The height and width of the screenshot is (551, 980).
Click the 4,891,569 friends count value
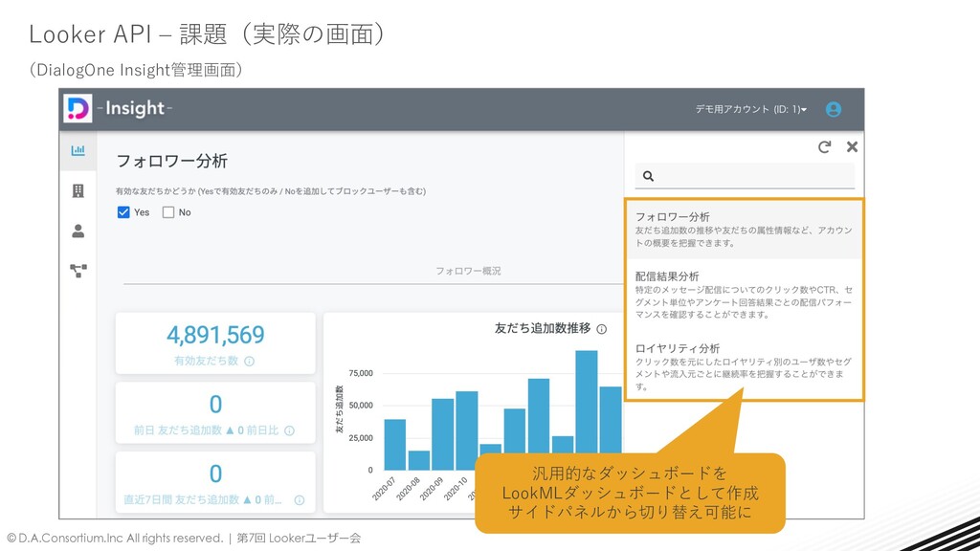[x=215, y=335]
